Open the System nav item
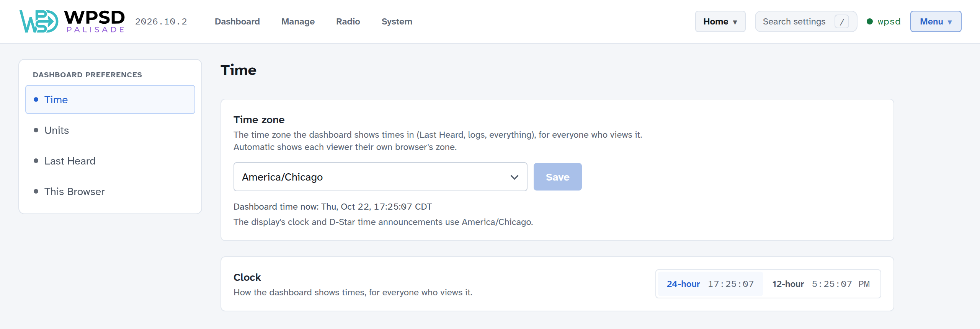 pyautogui.click(x=397, y=21)
